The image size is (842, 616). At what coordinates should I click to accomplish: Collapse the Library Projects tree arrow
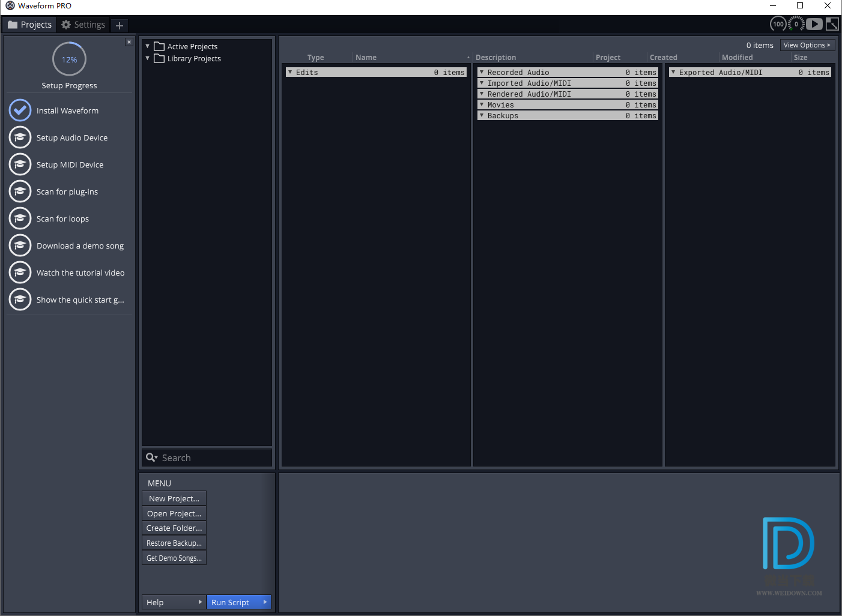148,58
